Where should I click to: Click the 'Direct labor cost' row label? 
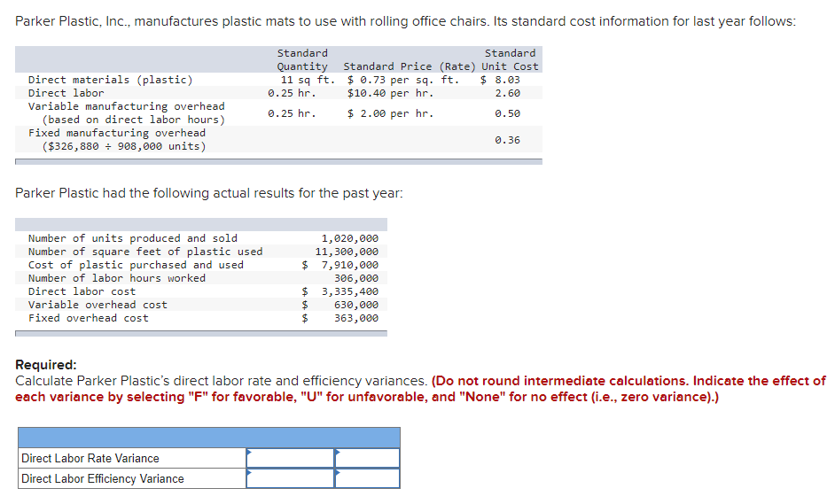click(82, 291)
